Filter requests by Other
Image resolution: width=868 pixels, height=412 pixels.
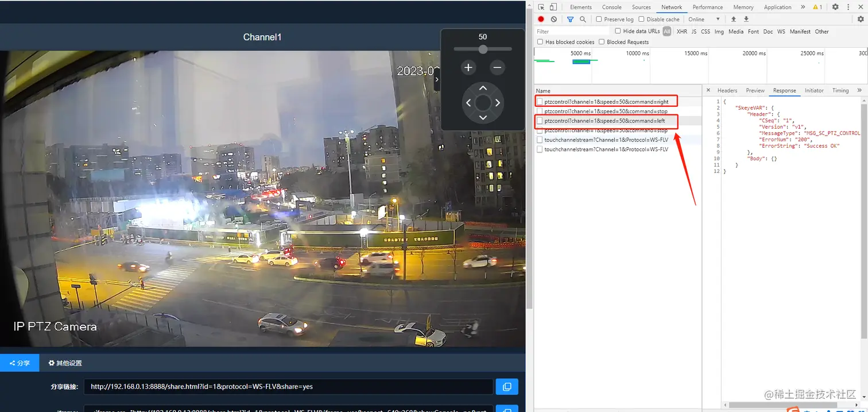[821, 32]
